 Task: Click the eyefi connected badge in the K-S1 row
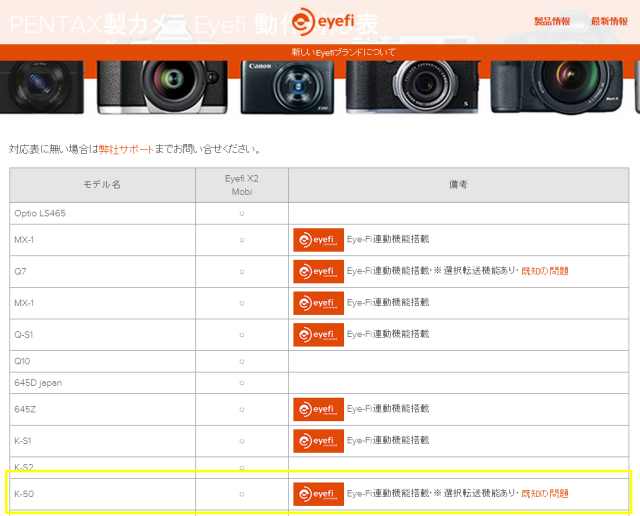(x=318, y=441)
